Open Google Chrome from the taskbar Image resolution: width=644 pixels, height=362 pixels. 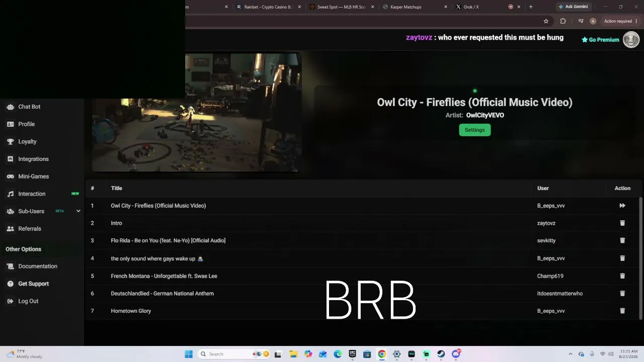click(x=382, y=354)
